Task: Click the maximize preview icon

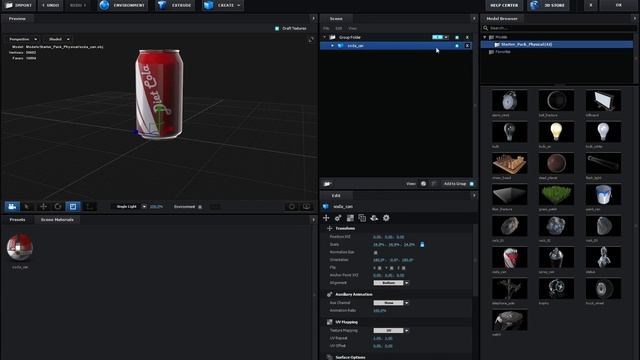Action: pyautogui.click(x=311, y=40)
